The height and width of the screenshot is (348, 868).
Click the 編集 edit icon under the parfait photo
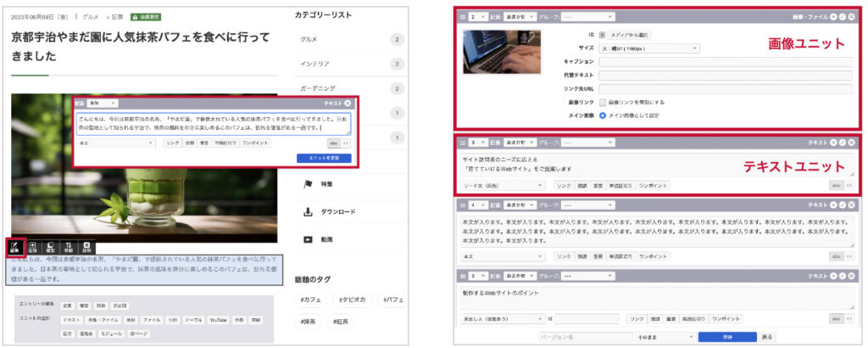coord(15,247)
